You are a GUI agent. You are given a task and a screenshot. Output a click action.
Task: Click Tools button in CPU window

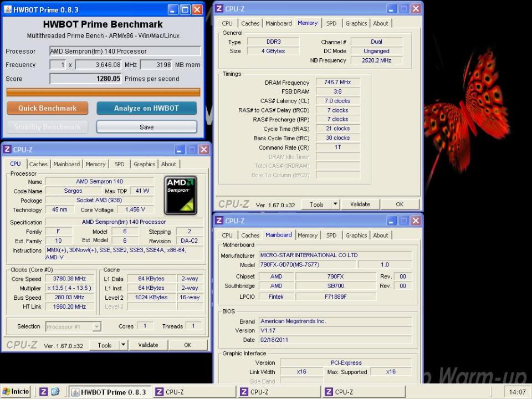click(x=105, y=345)
